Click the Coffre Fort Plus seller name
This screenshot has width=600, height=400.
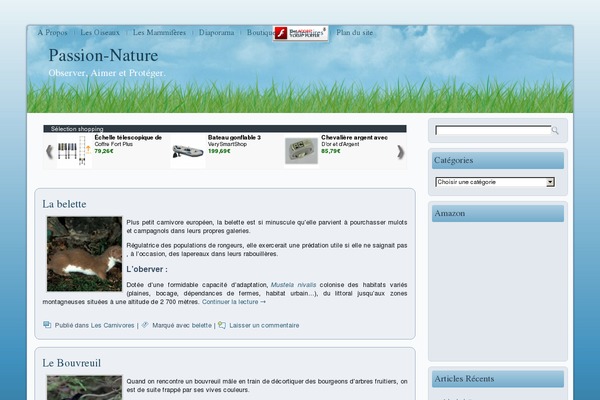[114, 144]
